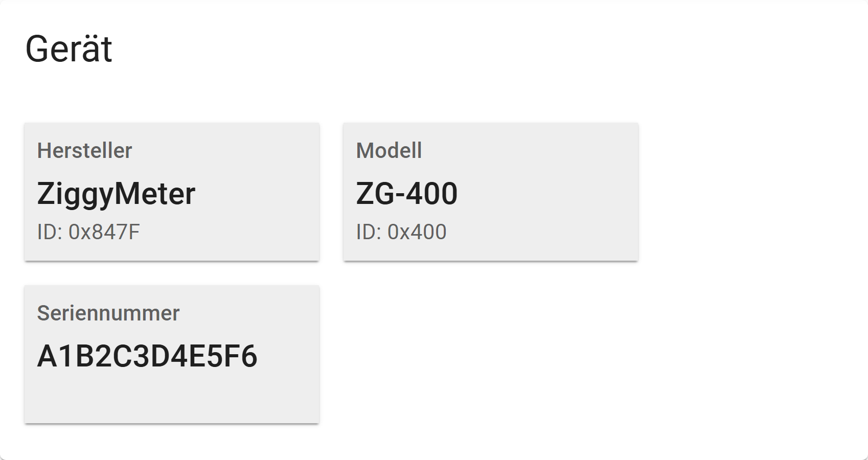Click the serial number A1B2C3D4E5F6

[x=147, y=356]
